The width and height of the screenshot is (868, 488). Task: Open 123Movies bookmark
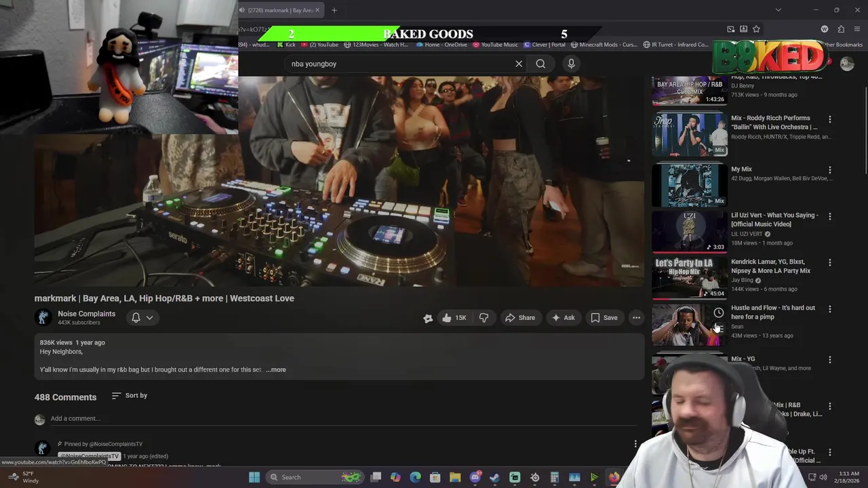click(x=376, y=45)
